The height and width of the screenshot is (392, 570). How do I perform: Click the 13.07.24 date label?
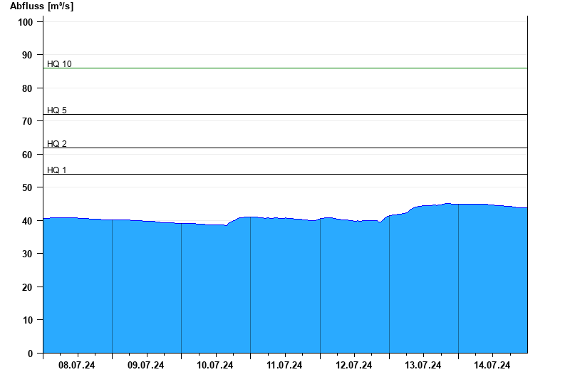coord(423,366)
